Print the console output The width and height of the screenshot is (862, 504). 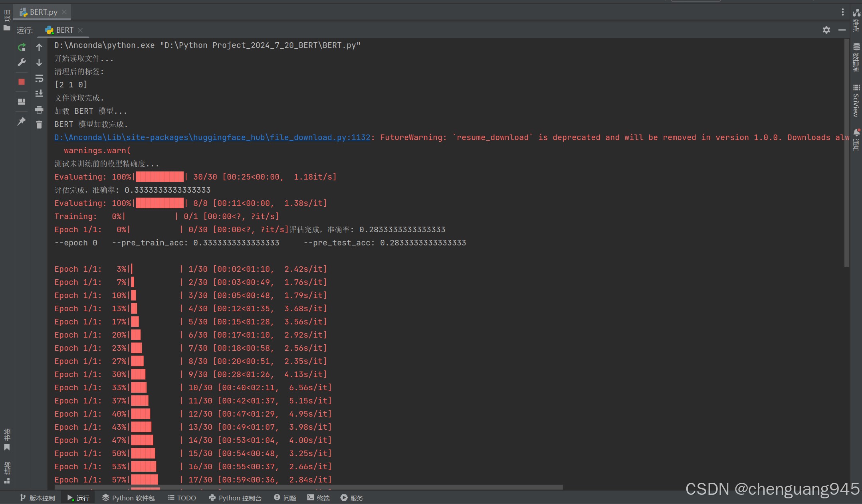coord(39,109)
